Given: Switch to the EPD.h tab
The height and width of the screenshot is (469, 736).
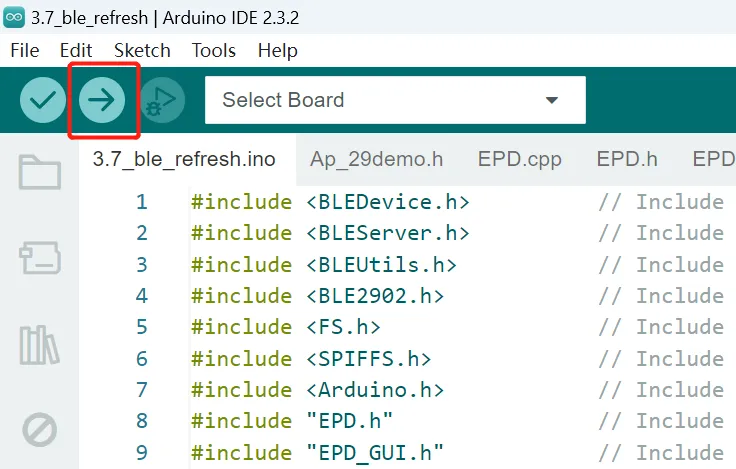Looking at the screenshot, I should [x=627, y=159].
